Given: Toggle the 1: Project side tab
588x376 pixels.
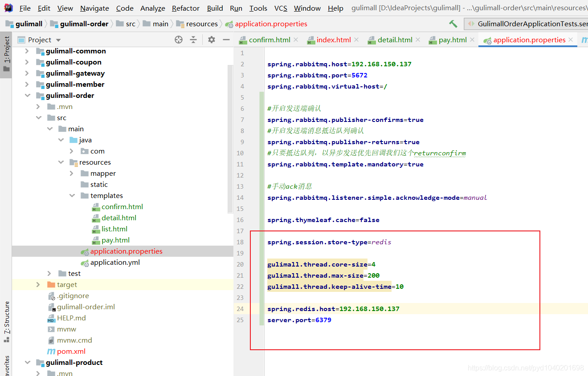Looking at the screenshot, I should (x=6, y=54).
